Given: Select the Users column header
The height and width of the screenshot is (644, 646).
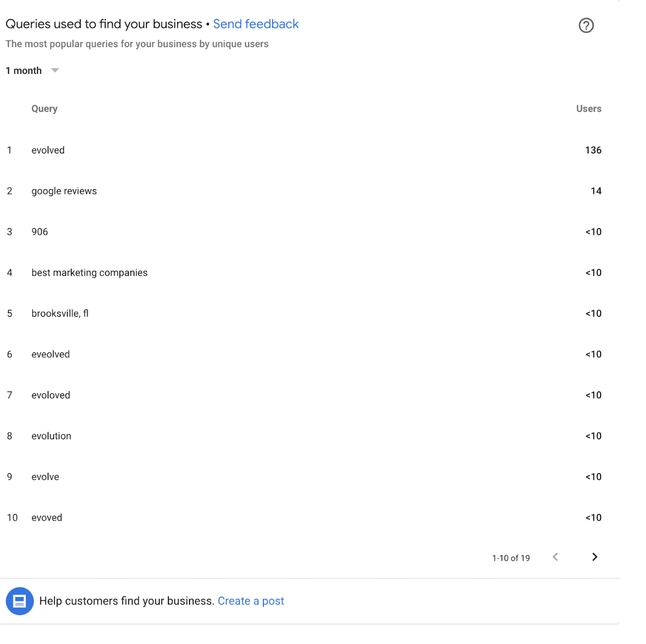Looking at the screenshot, I should tap(588, 109).
